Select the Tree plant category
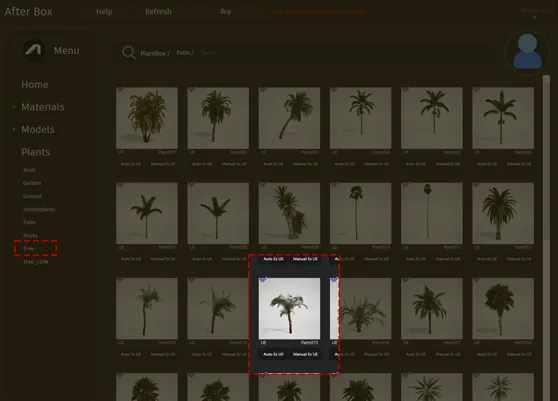Screen dimensions: 558x401 point(29,248)
